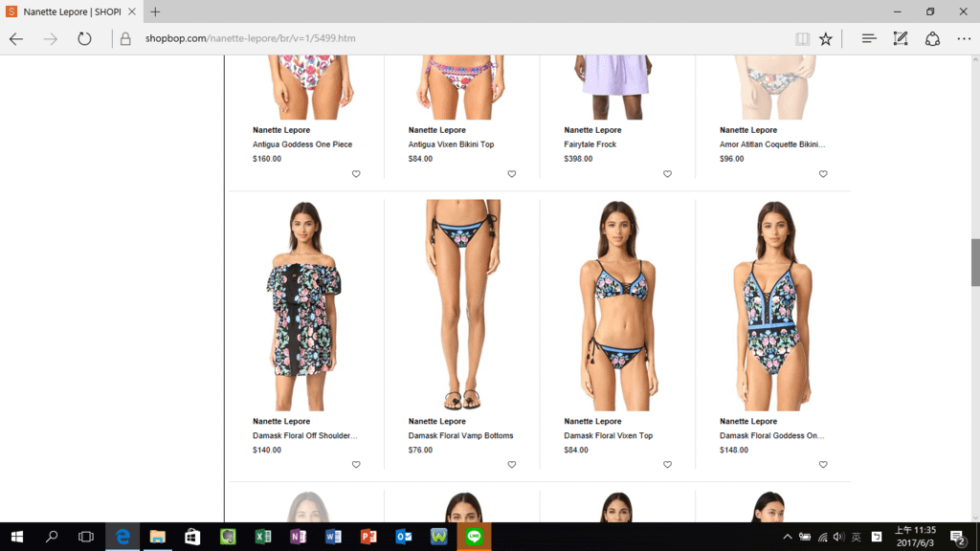Image resolution: width=980 pixels, height=551 pixels.
Task: Open the Share icon in Edge toolbar
Action: coord(932,38)
